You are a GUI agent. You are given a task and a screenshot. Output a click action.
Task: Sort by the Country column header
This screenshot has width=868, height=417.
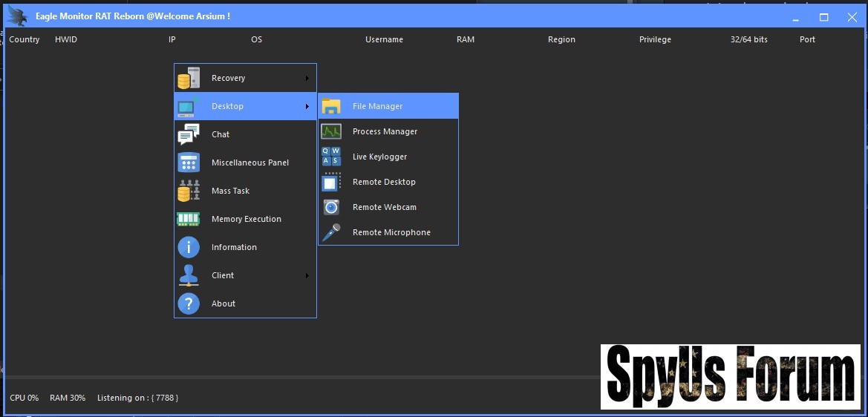click(25, 39)
